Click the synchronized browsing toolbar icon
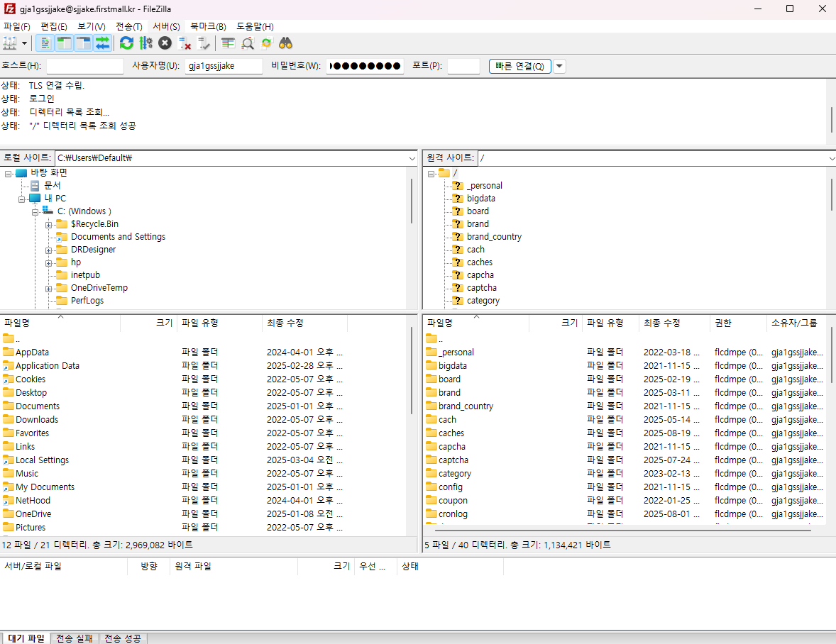The width and height of the screenshot is (836, 644). (267, 43)
